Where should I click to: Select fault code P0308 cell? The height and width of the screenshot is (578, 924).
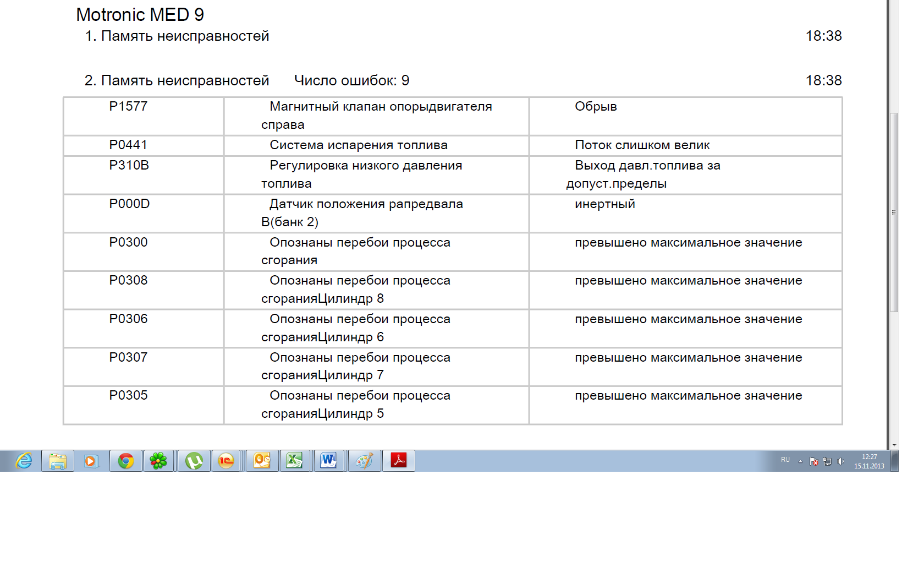(144, 290)
